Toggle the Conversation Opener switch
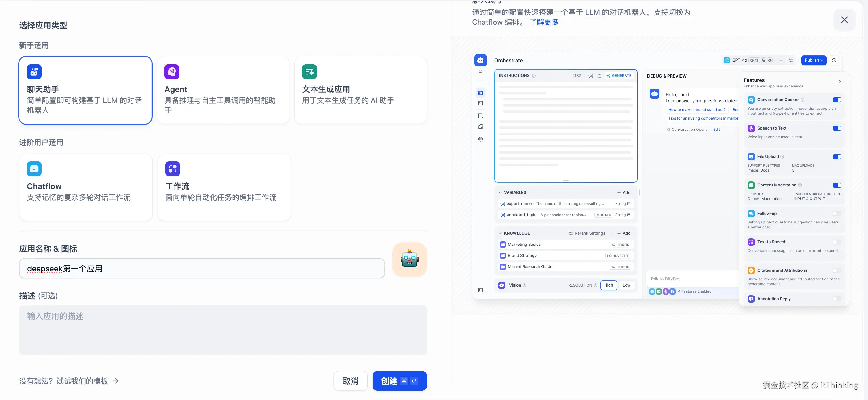This screenshot has height=400, width=868. (x=837, y=100)
